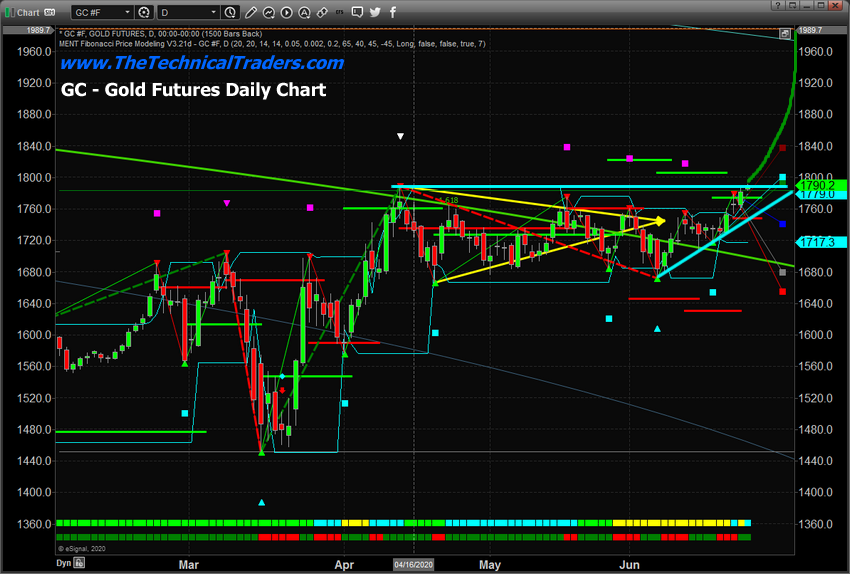Viewport: 850px width, 574px height.
Task: Open the D interval dropdown
Action: point(188,12)
